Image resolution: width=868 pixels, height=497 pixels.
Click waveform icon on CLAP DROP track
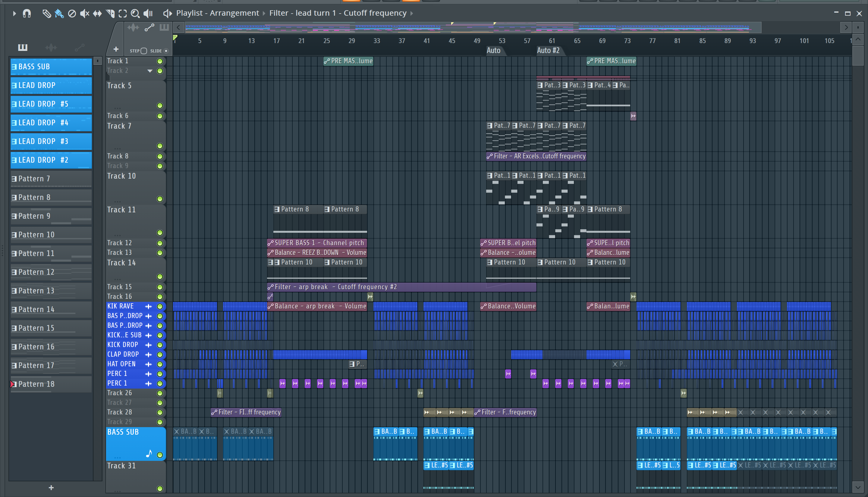click(x=148, y=354)
